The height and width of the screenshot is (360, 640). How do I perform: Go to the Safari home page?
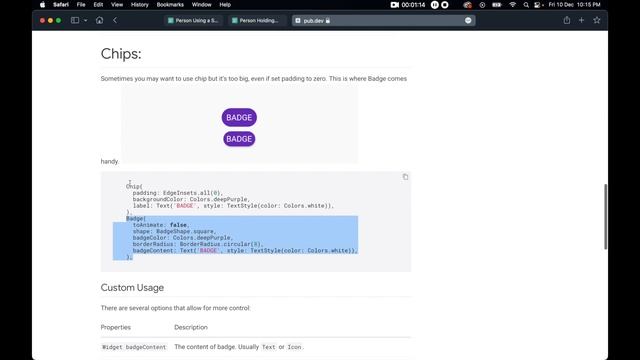(99, 20)
